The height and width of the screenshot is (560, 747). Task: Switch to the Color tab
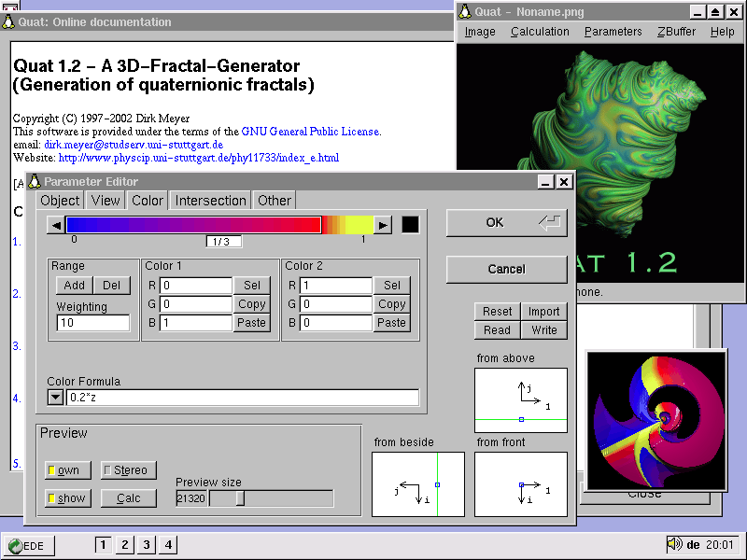[148, 200]
